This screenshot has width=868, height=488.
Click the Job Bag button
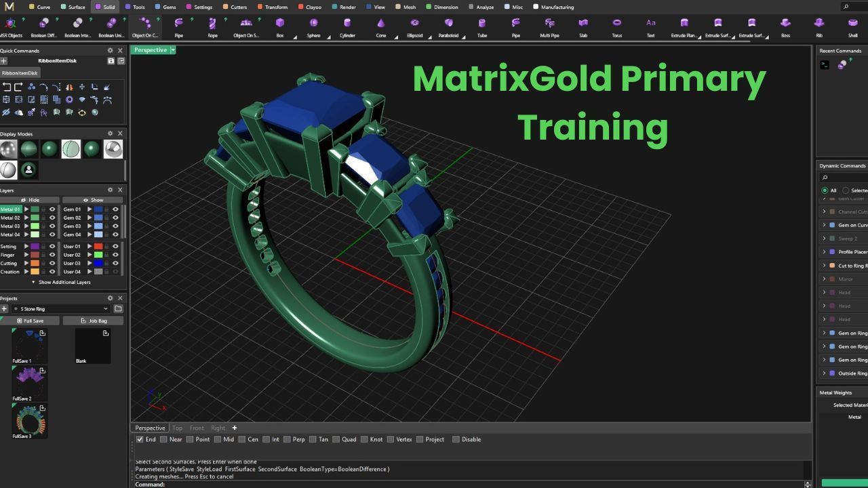coord(94,321)
